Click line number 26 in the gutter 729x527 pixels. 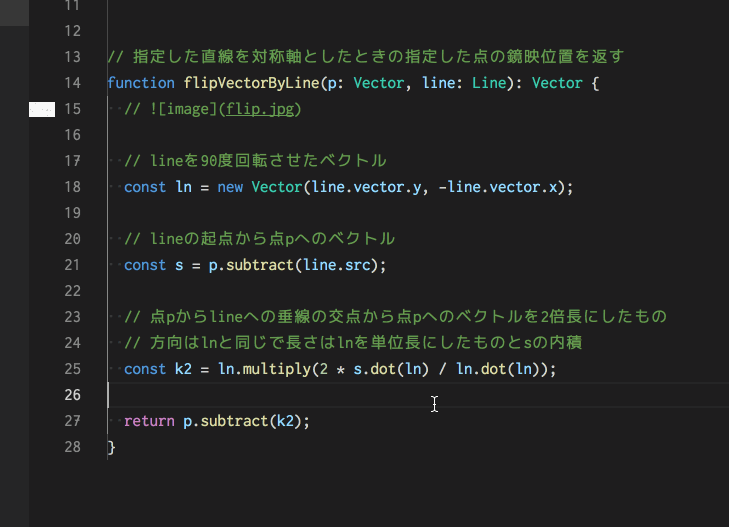tap(71, 395)
